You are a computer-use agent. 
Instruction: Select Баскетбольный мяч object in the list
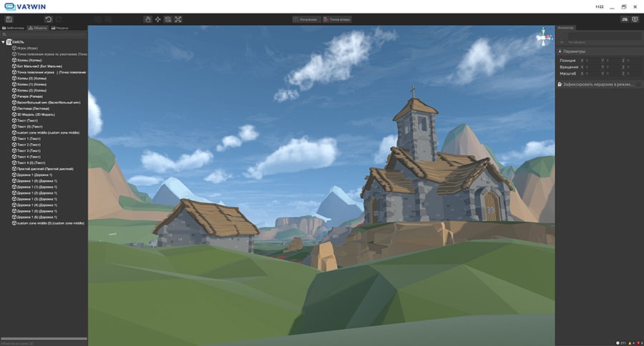click(49, 102)
